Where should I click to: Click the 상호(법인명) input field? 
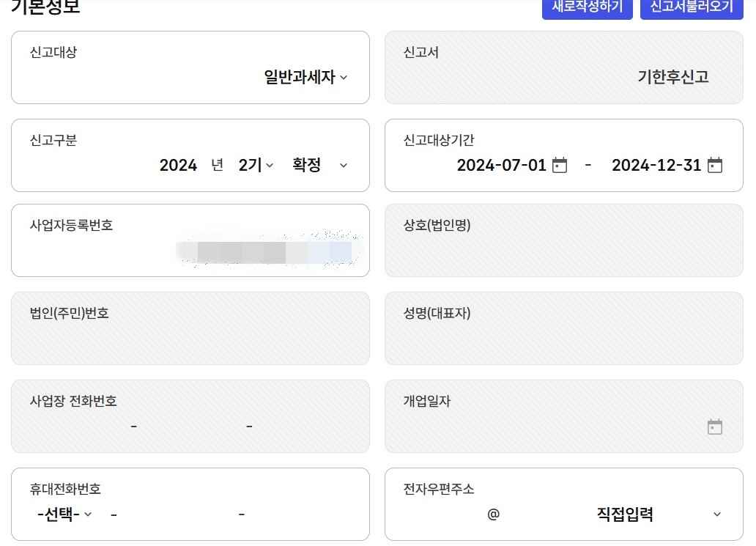(563, 249)
